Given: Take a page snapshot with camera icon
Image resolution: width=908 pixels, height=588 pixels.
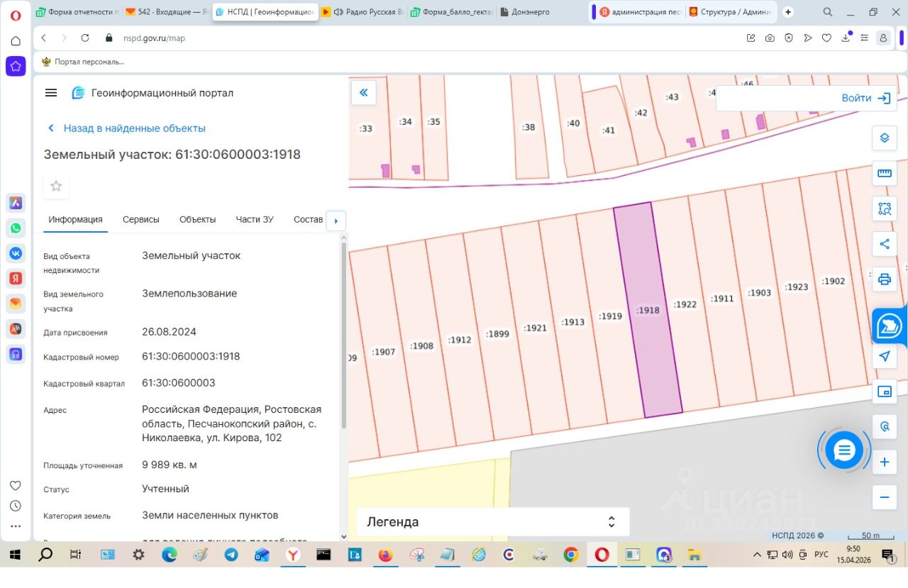Looking at the screenshot, I should point(770,38).
